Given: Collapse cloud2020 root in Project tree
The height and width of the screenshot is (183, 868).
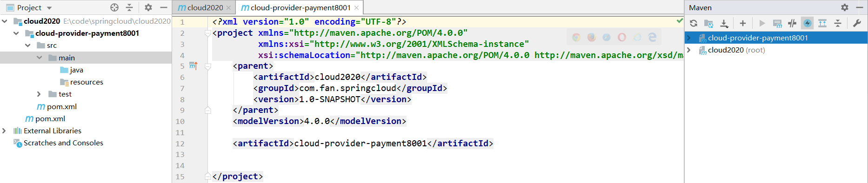Looking at the screenshot, I should click(x=5, y=21).
